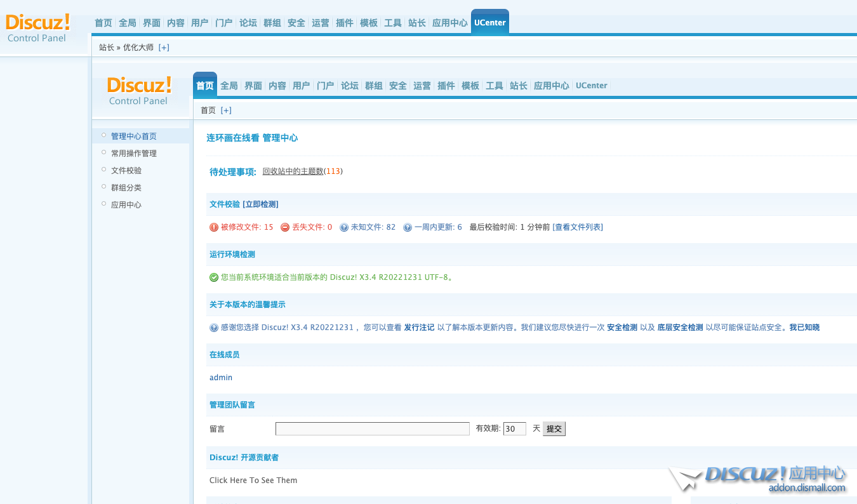Click the red modified files warning icon

coord(214,227)
